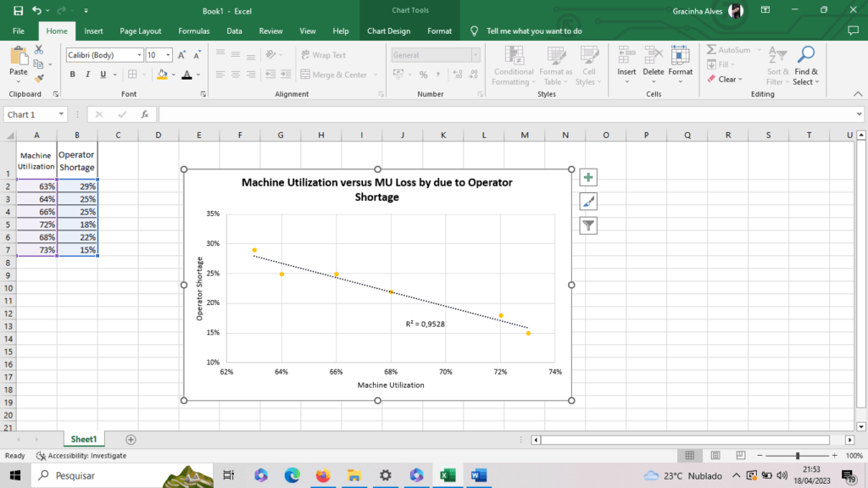Click the Save icon in title bar
This screenshot has width=868, height=488.
coord(18,10)
